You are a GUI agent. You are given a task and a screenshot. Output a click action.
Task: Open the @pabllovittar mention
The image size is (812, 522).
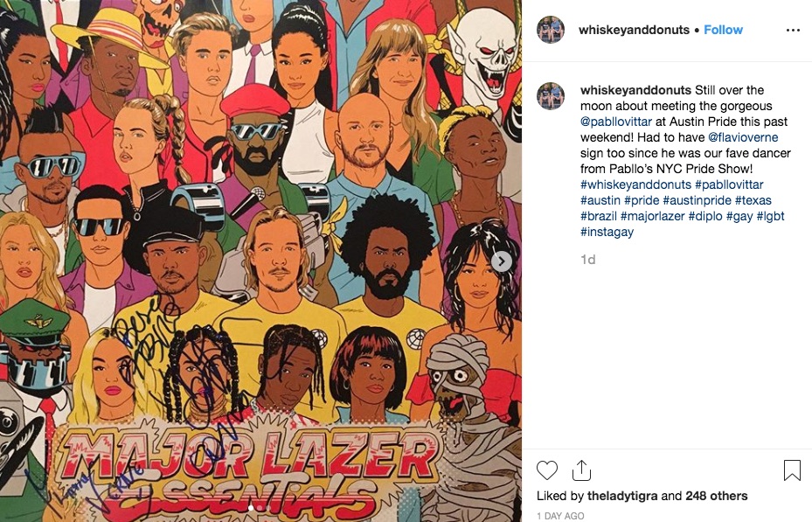pos(615,122)
